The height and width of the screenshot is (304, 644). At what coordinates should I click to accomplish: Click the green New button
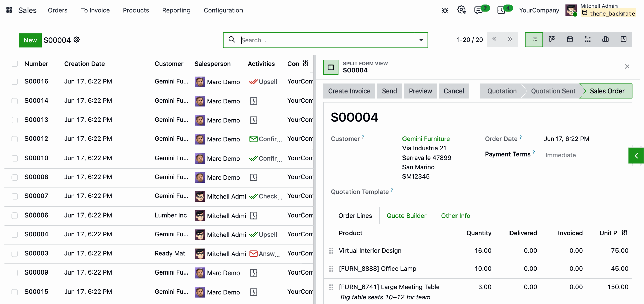tap(30, 40)
